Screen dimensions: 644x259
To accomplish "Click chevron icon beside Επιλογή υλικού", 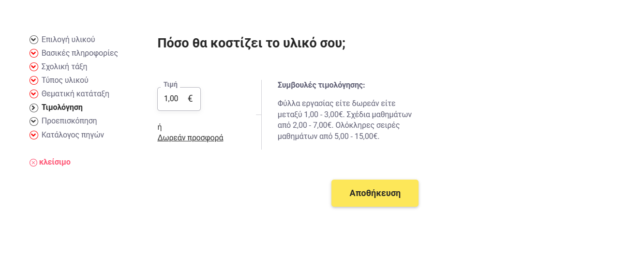I will coord(34,40).
